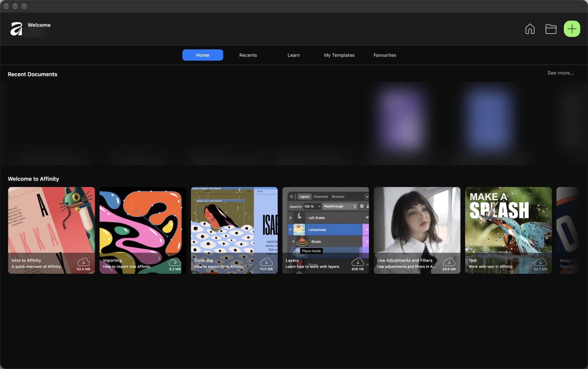Open the Layers tutorial card
This screenshot has height=369, width=588.
(x=326, y=230)
